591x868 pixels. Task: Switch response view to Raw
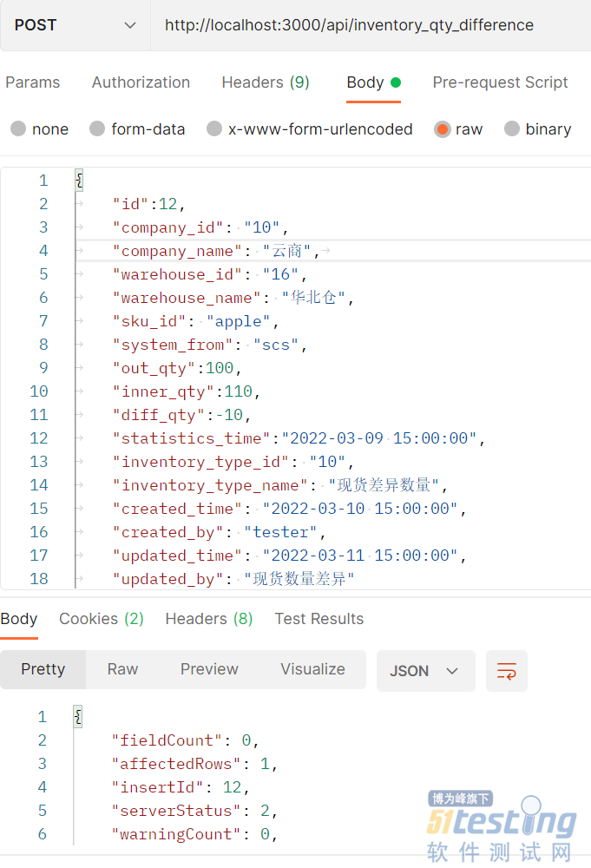tap(122, 669)
